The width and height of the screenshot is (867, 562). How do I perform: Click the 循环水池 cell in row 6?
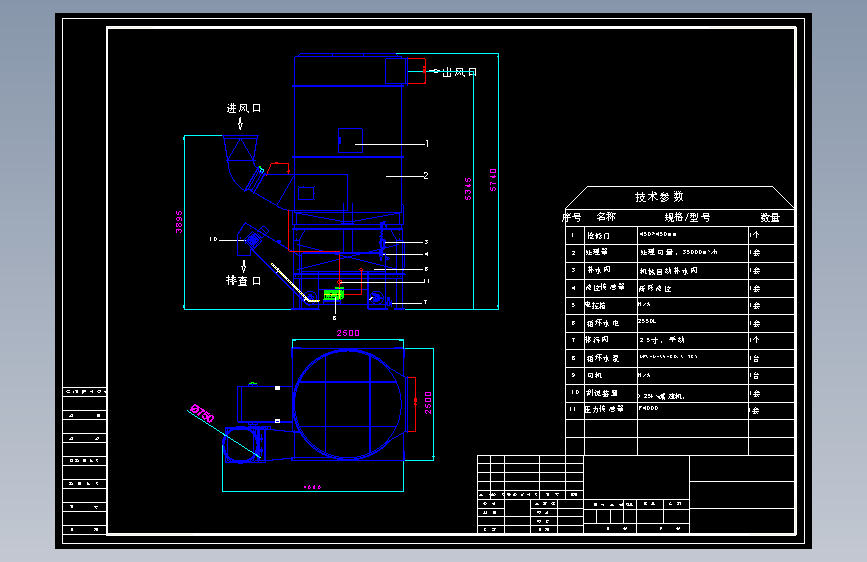[611, 323]
